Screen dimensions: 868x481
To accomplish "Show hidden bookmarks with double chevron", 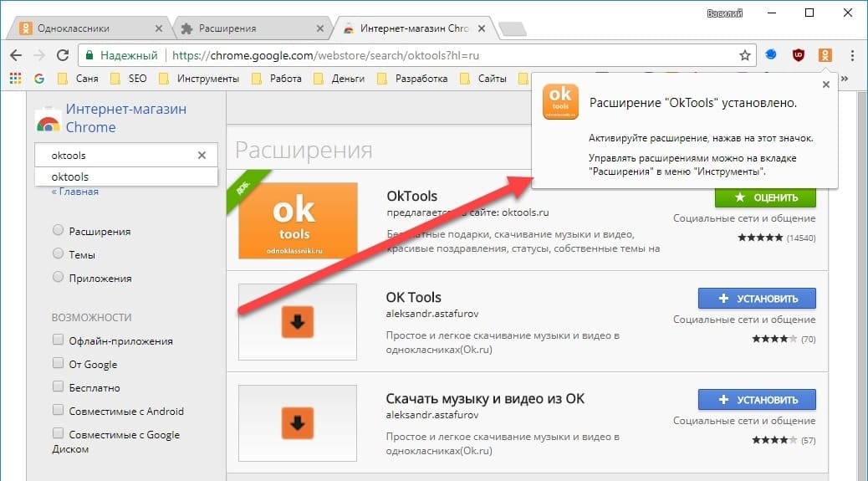I will pyautogui.click(x=845, y=79).
